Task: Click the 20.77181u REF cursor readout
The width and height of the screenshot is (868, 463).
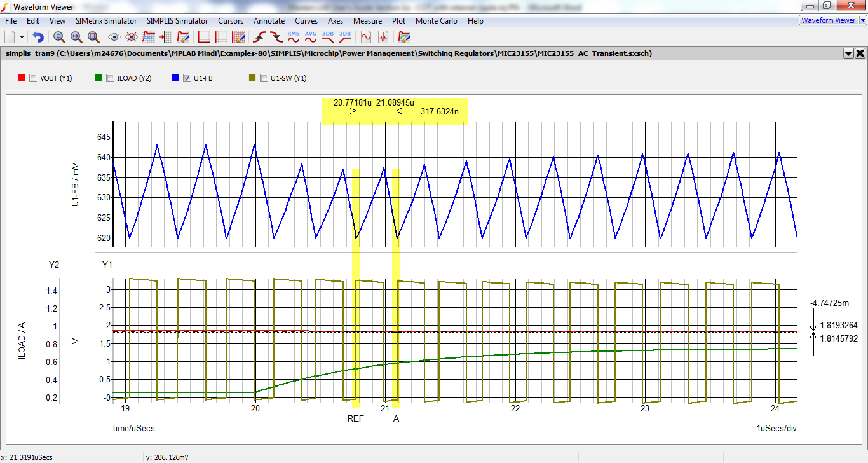Action: coord(352,102)
